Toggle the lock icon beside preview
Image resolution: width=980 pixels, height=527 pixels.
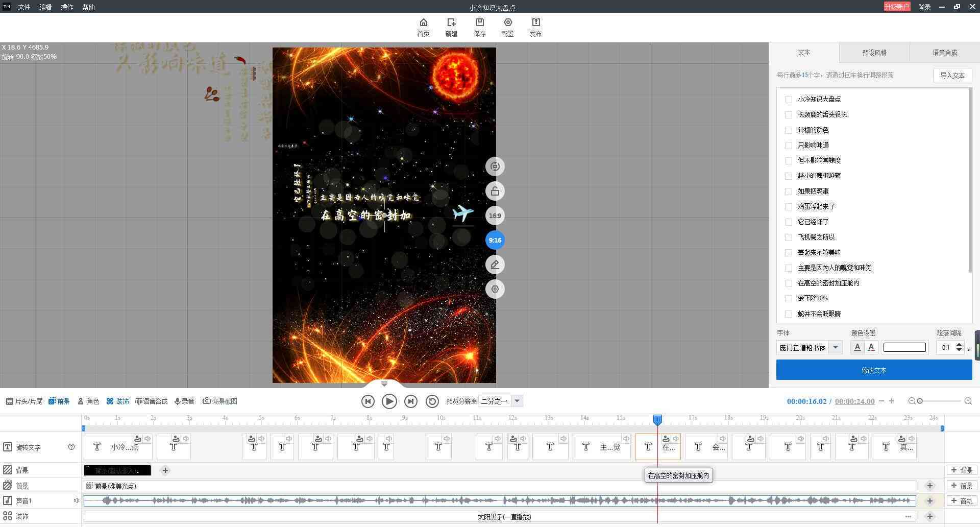(x=495, y=191)
